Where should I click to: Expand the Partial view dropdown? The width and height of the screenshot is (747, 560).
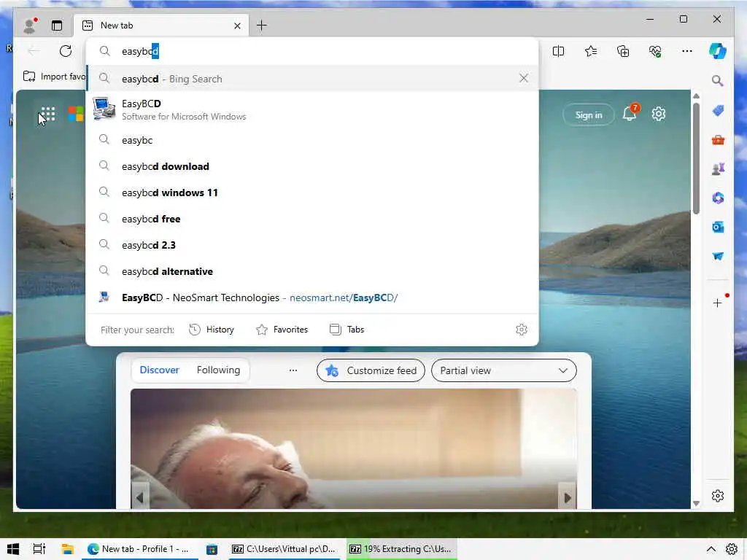coord(503,370)
